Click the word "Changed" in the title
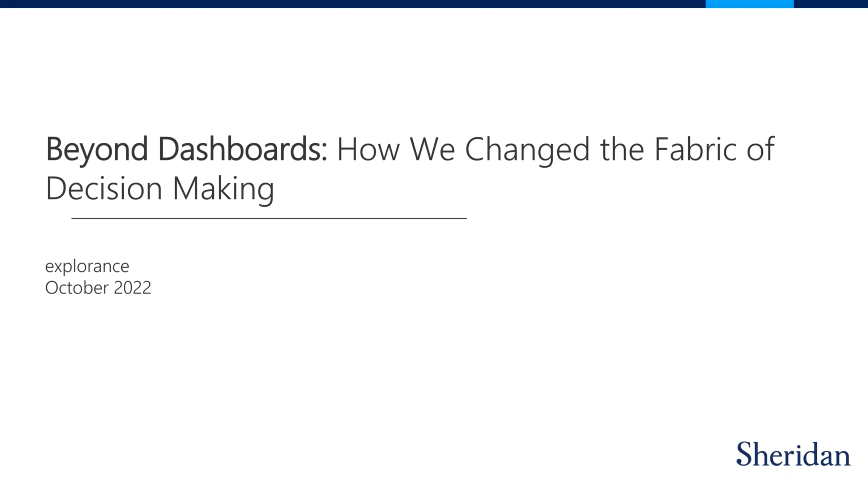 [x=527, y=150]
